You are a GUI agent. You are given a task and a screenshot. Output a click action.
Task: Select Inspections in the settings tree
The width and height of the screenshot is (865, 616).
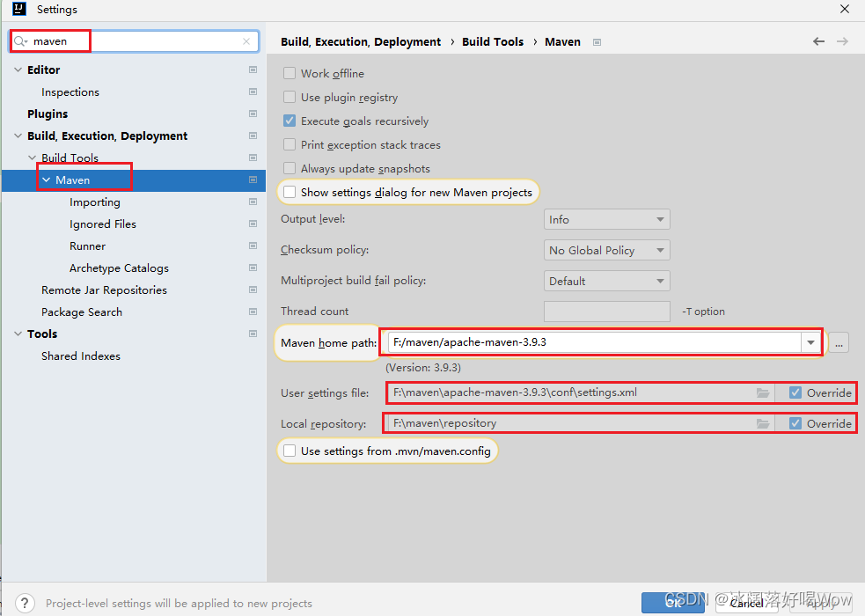[70, 92]
